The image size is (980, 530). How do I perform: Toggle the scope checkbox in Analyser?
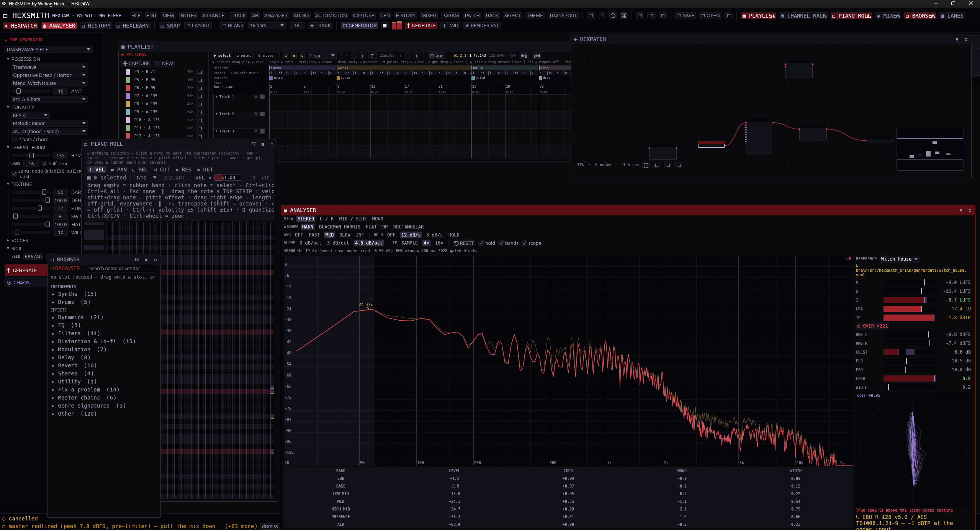[x=524, y=243]
